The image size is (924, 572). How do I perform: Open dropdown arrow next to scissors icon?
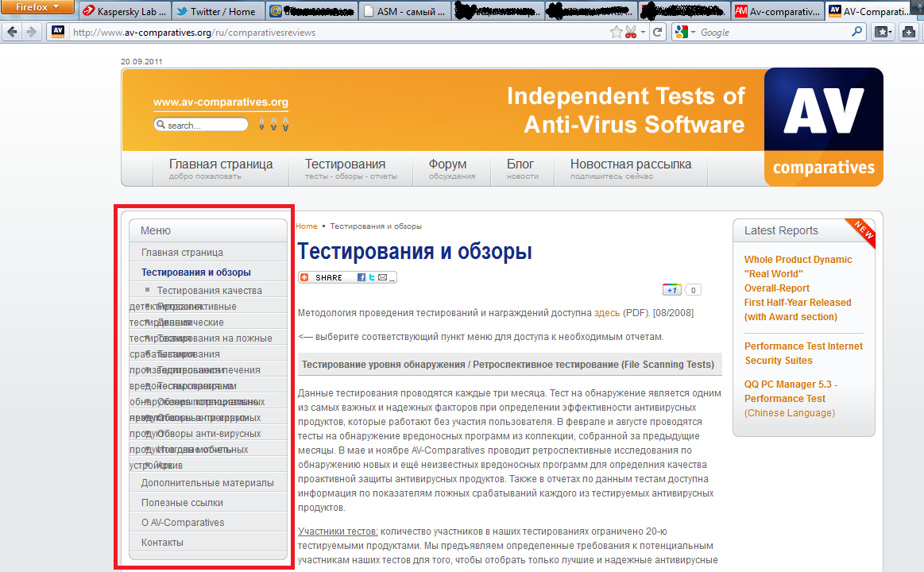[643, 33]
